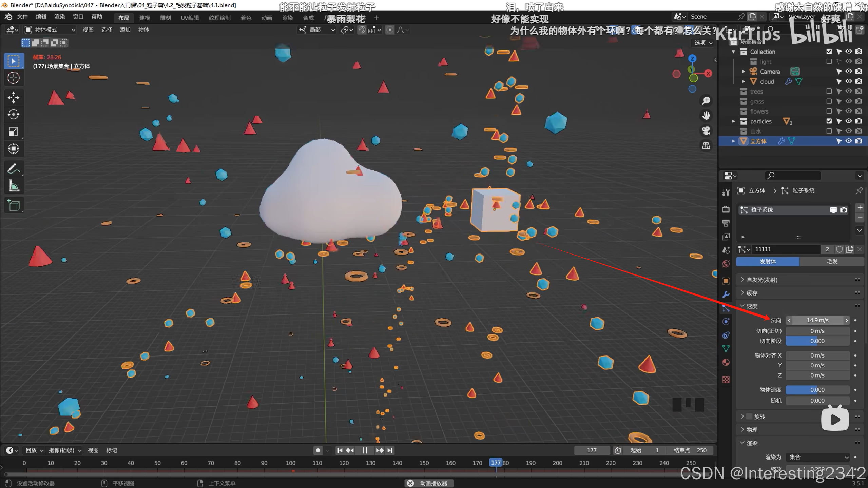Switch to the 建模 workspace tab
Viewport: 868px width, 488px height.
[144, 18]
